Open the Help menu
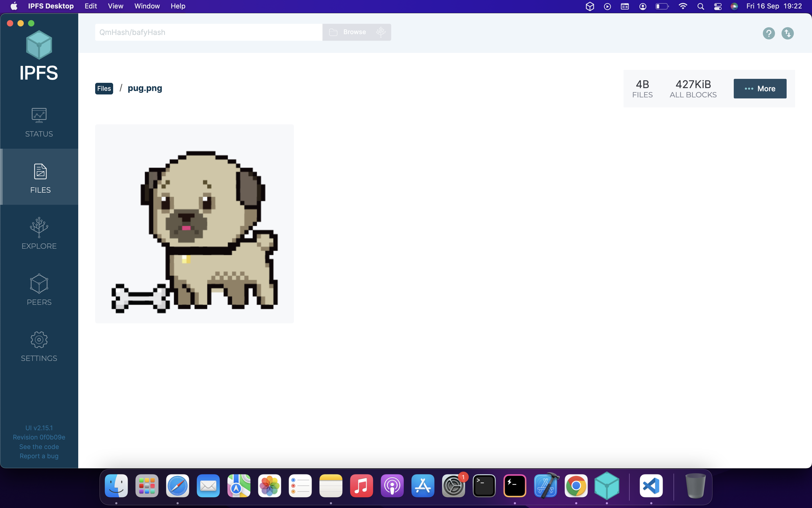This screenshot has width=812, height=508. click(178, 6)
